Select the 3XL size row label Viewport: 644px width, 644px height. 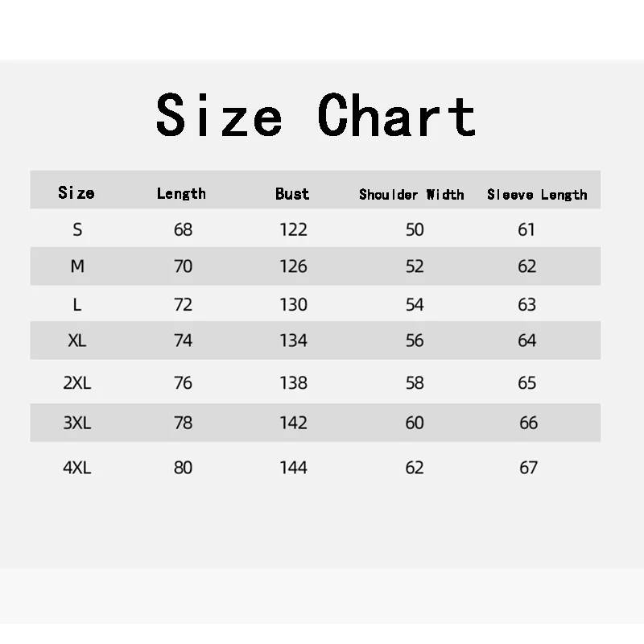(77, 423)
